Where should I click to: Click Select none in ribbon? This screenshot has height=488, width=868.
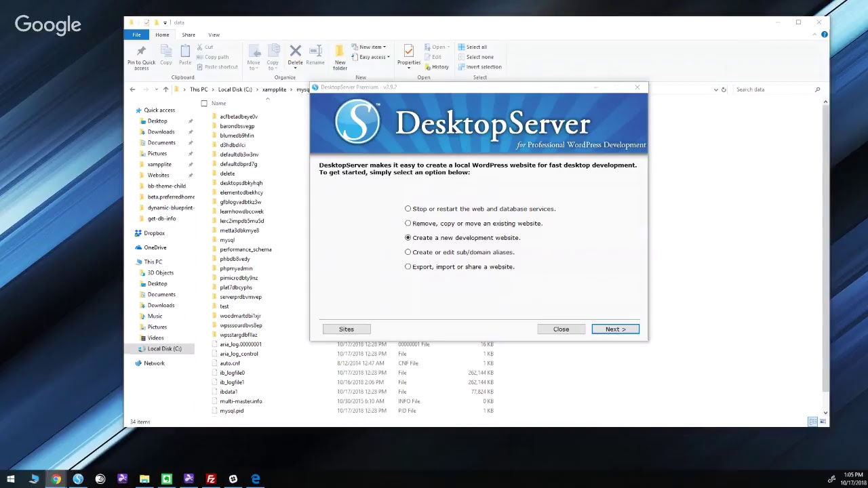click(x=475, y=57)
